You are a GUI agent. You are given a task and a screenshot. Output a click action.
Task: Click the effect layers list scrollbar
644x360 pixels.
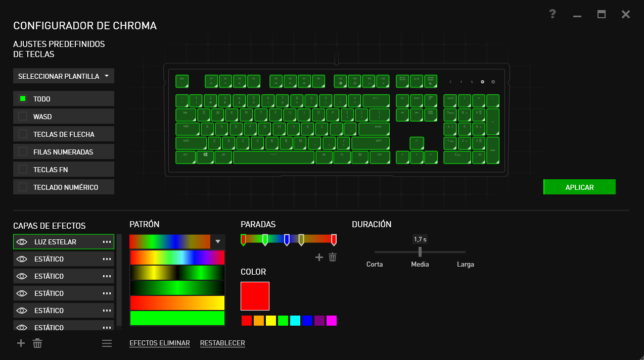coord(119,280)
